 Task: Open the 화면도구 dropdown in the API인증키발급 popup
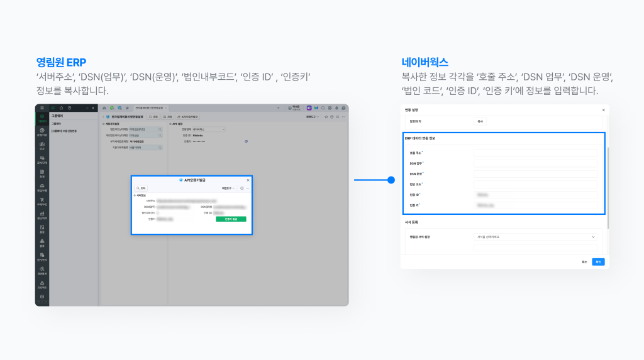[x=228, y=188]
